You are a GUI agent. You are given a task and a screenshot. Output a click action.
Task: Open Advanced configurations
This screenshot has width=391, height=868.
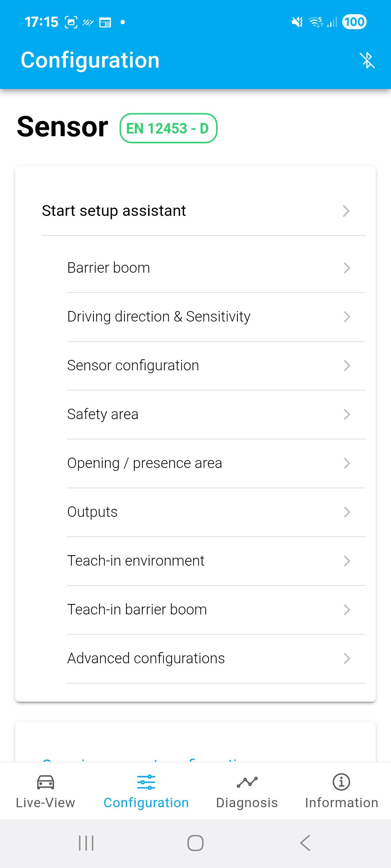[x=216, y=659]
